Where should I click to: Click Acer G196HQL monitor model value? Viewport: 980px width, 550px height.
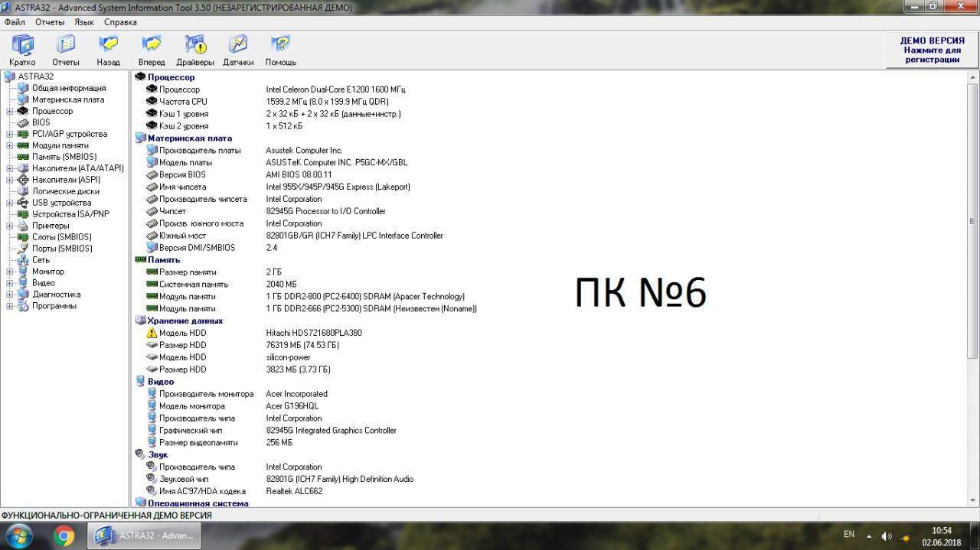pyautogui.click(x=292, y=406)
